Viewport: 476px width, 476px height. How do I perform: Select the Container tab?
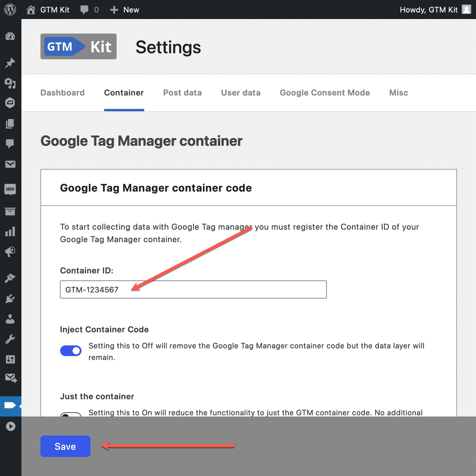(124, 93)
